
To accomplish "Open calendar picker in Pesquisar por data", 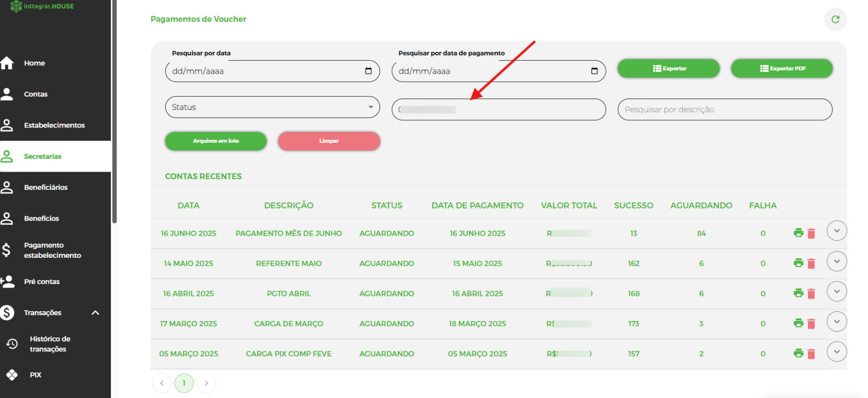I will (x=368, y=71).
